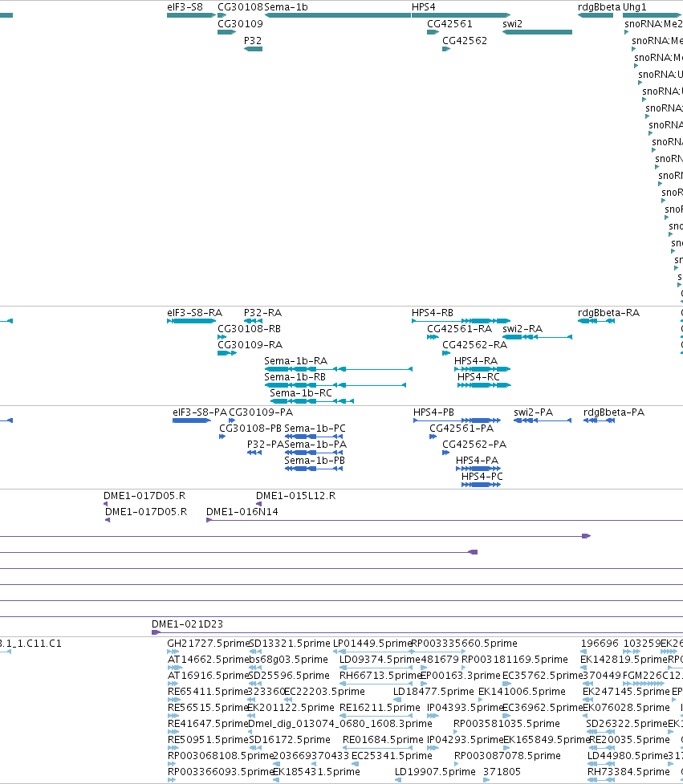Select the DME1-016N14 BAC label
The width and height of the screenshot is (683, 784).
(x=242, y=512)
